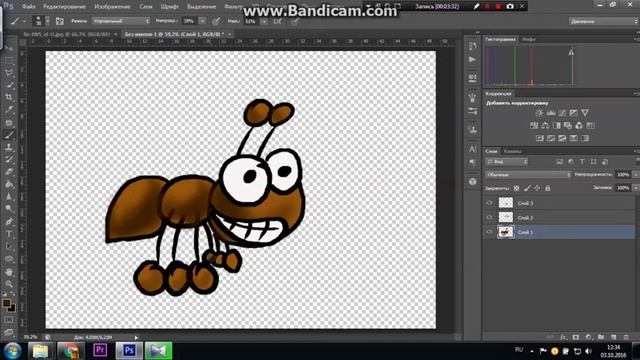Select the Brush tool in toolbox
The width and height of the screenshot is (640, 360).
tap(9, 135)
